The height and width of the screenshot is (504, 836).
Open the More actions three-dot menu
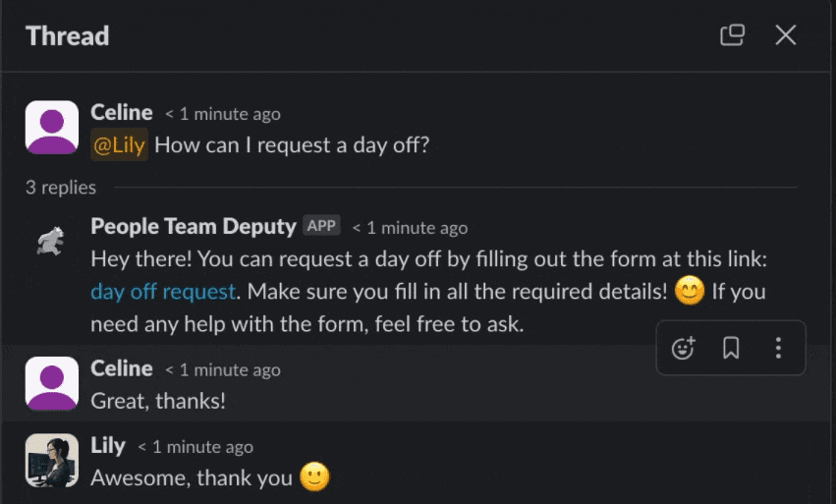(778, 348)
